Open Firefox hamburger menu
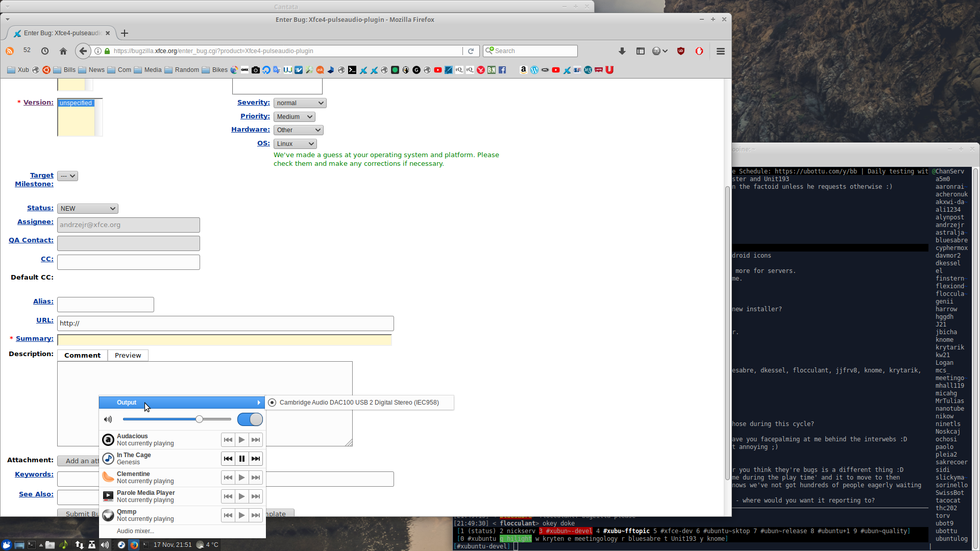Screen dimensions: 980x551 (x=720, y=51)
